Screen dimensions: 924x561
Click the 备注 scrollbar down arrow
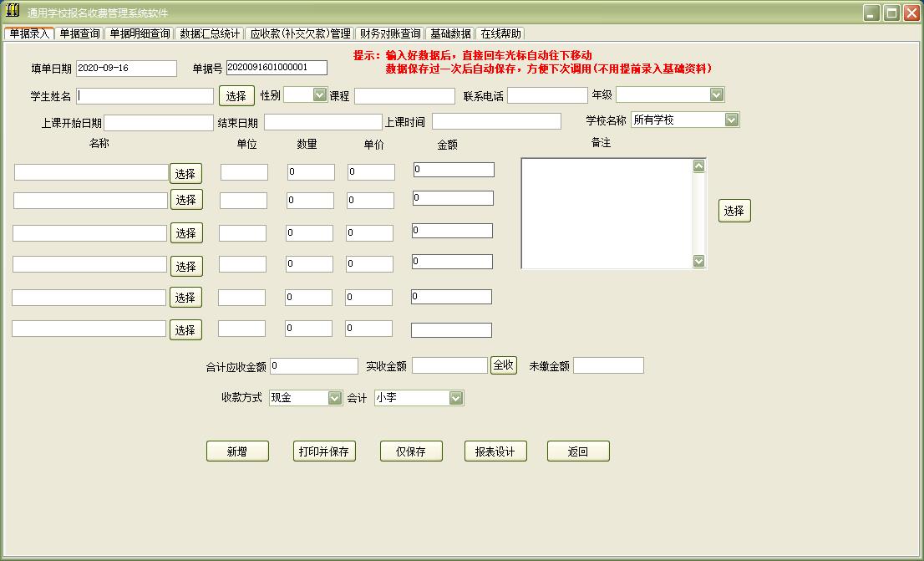click(699, 262)
